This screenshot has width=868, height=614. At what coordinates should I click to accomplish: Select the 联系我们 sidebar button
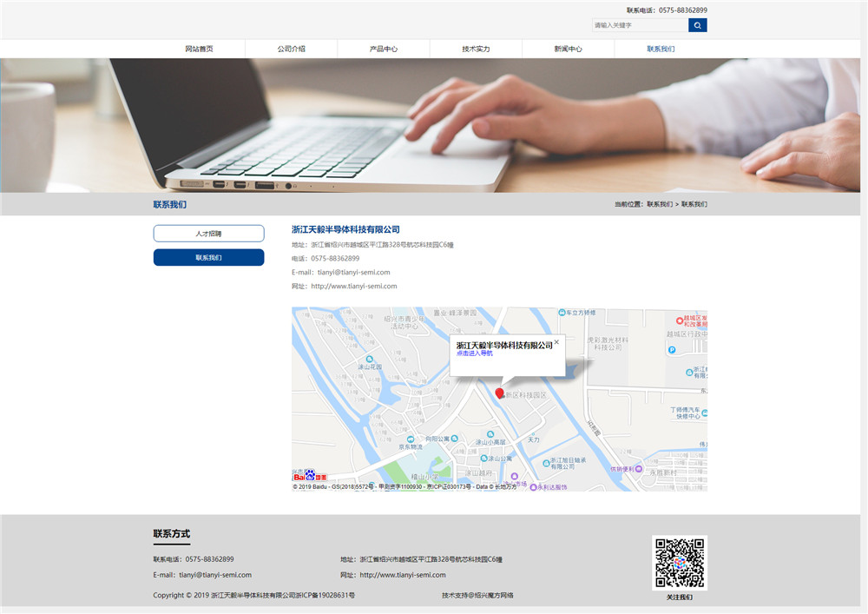coord(208,257)
